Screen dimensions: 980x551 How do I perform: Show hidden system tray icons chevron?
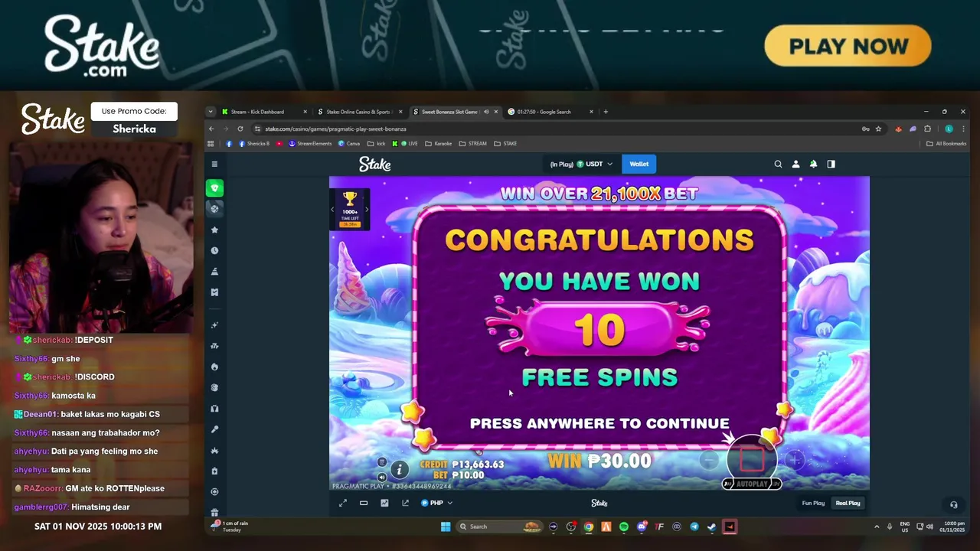877,527
